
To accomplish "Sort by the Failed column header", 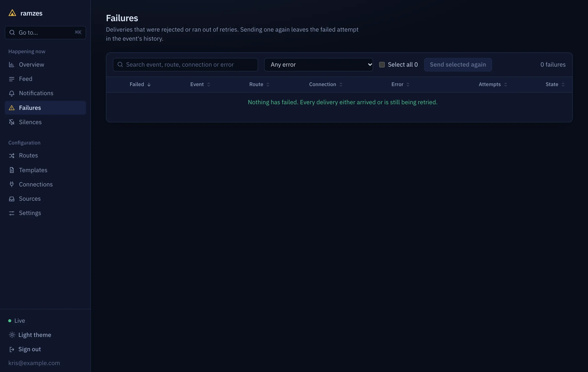I will 140,84.
